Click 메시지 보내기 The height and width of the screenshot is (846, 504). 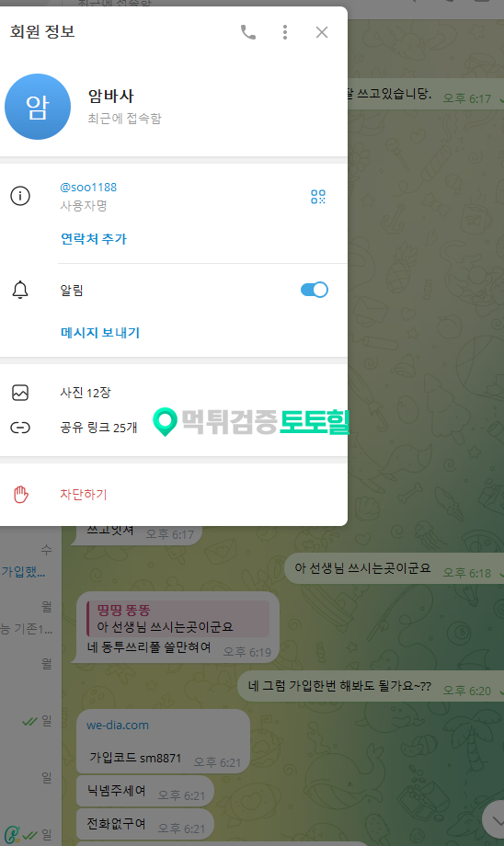pos(100,332)
